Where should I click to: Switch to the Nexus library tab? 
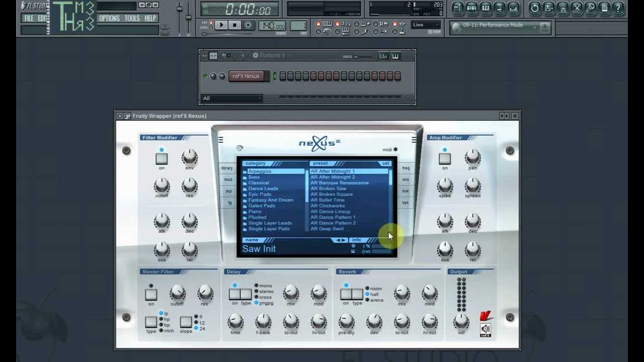tap(227, 168)
